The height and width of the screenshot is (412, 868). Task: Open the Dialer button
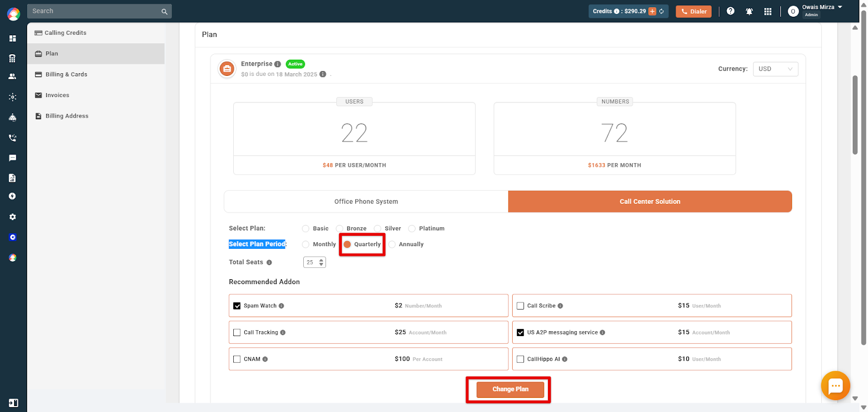click(693, 11)
